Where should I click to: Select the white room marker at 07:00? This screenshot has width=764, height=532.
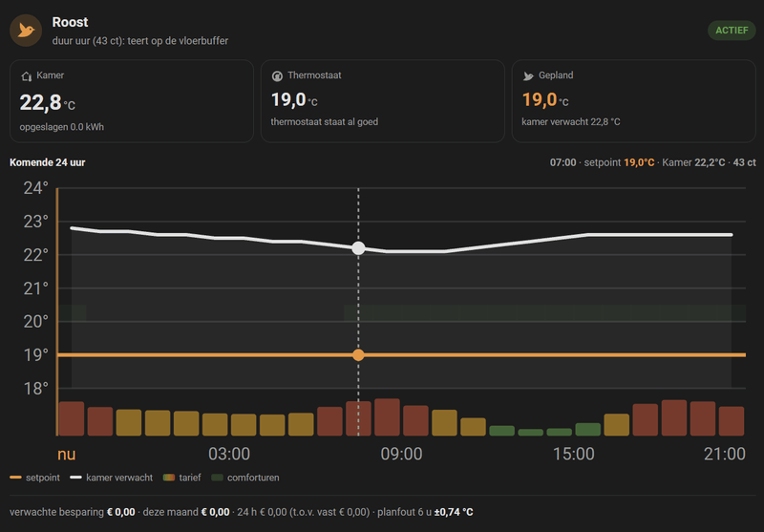pyautogui.click(x=359, y=248)
